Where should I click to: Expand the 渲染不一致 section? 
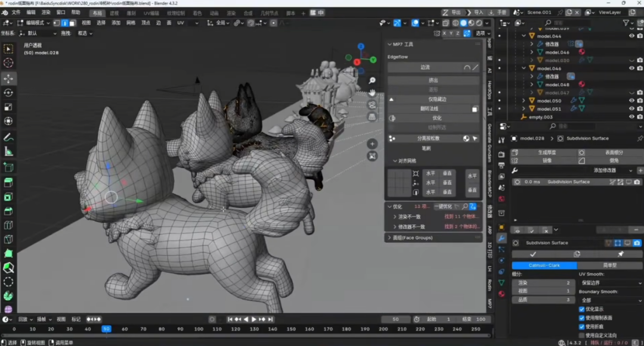pos(395,217)
